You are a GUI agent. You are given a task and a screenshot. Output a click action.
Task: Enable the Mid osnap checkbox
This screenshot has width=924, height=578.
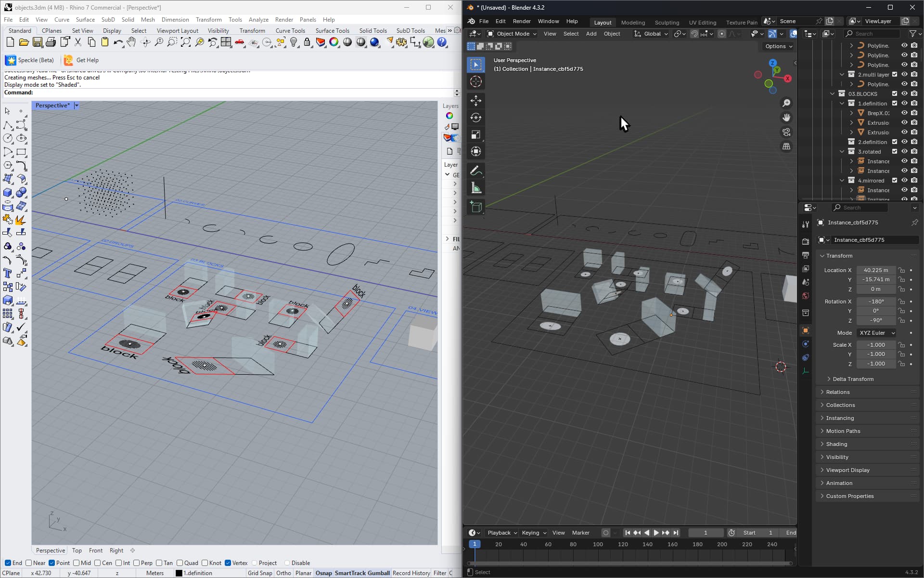[x=76, y=563]
